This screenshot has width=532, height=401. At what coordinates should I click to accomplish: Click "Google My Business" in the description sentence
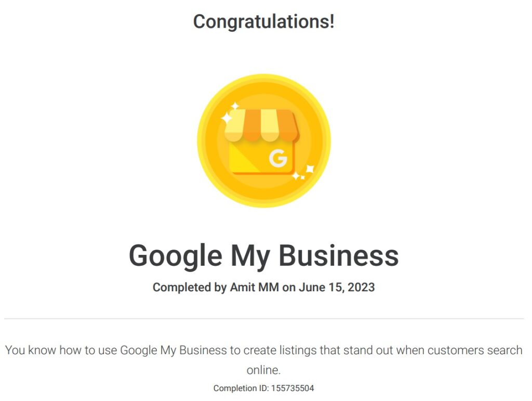click(174, 350)
